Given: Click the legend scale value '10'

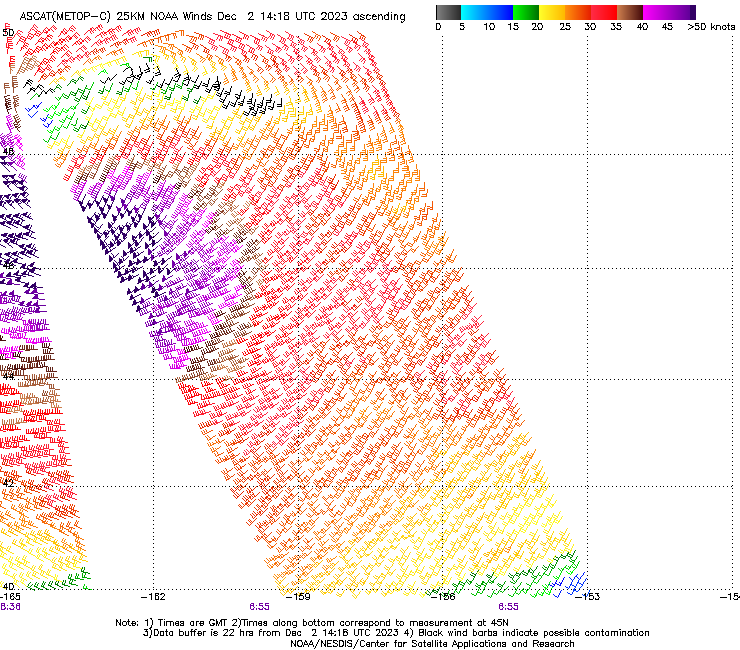Looking at the screenshot, I should tap(489, 27).
